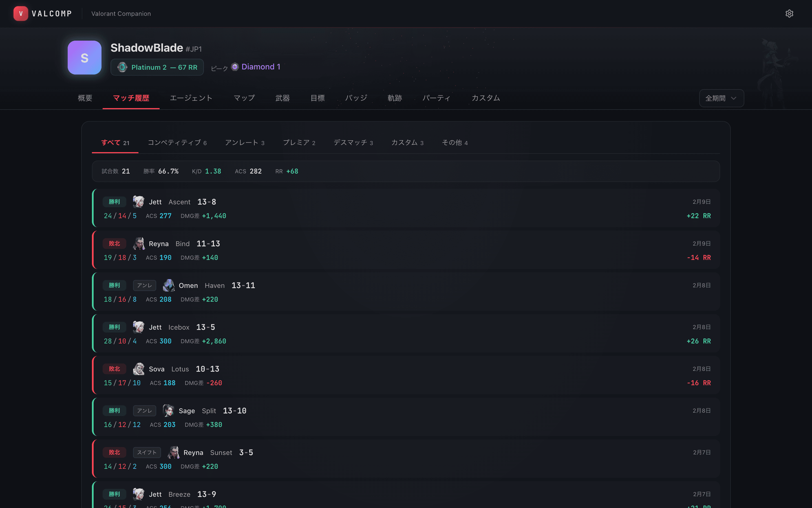Screen dimensions: 812x508
Task: Click the Jett agent icon on Icebox match
Action: pos(139,327)
